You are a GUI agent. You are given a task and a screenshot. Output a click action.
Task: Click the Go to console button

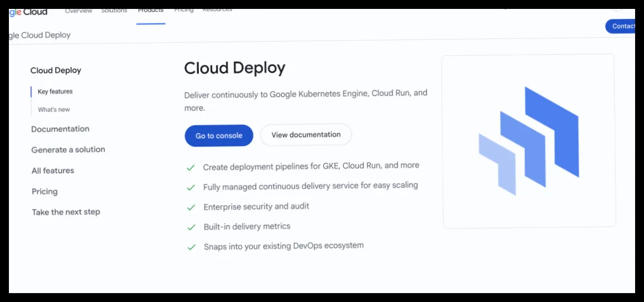[219, 135]
